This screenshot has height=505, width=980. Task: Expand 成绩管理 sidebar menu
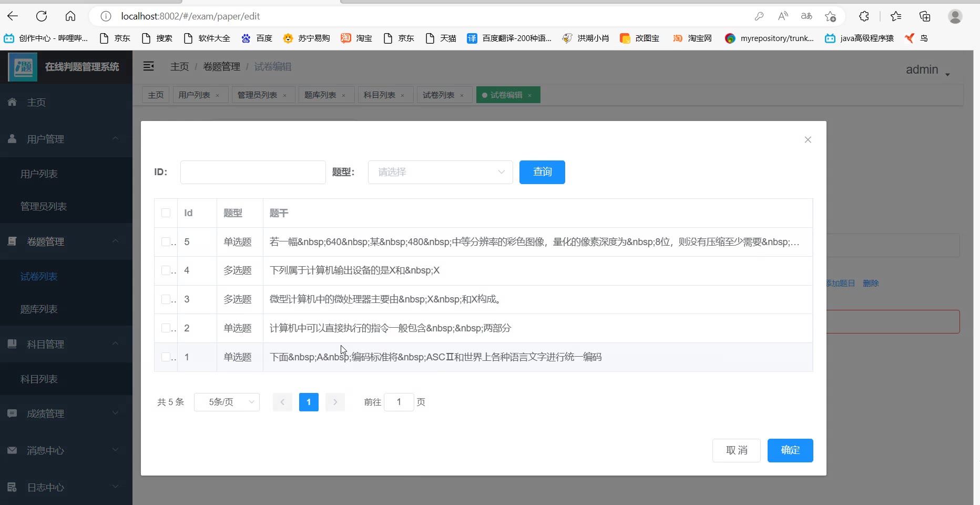point(66,413)
